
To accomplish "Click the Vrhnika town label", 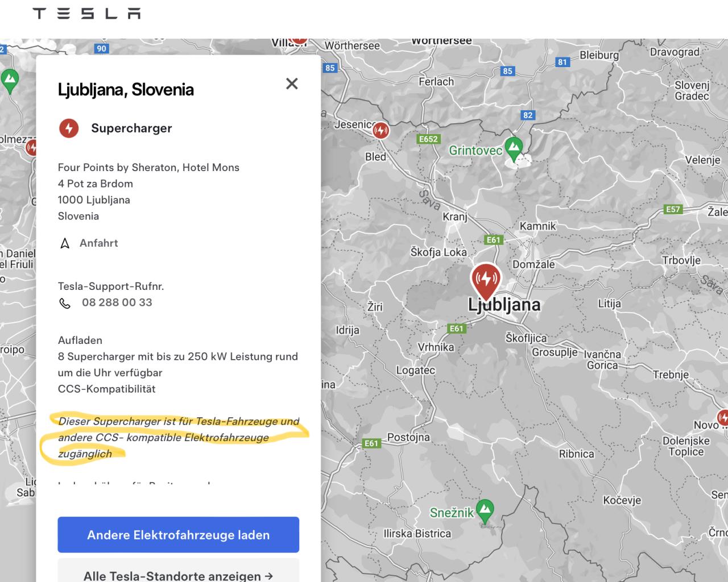I will point(436,347).
